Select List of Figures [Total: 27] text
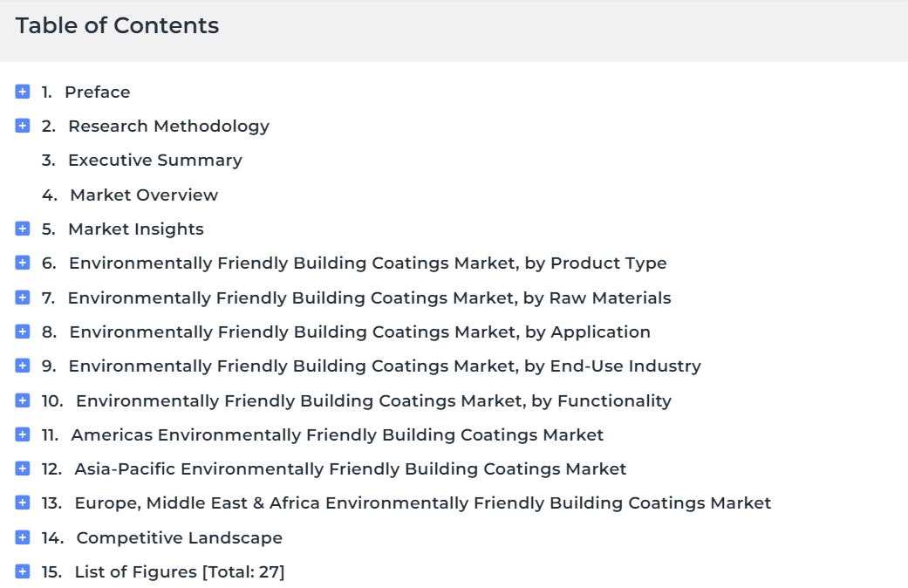908x588 pixels. point(180,572)
